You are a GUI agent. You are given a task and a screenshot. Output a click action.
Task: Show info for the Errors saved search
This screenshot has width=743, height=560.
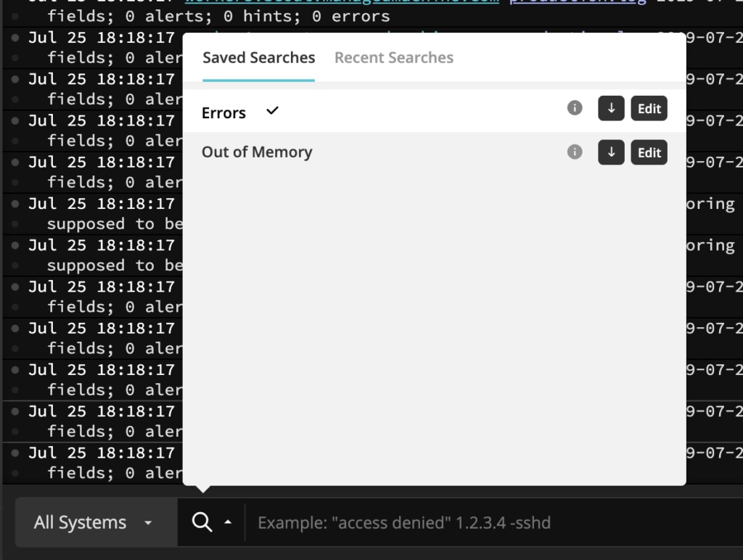pyautogui.click(x=575, y=108)
